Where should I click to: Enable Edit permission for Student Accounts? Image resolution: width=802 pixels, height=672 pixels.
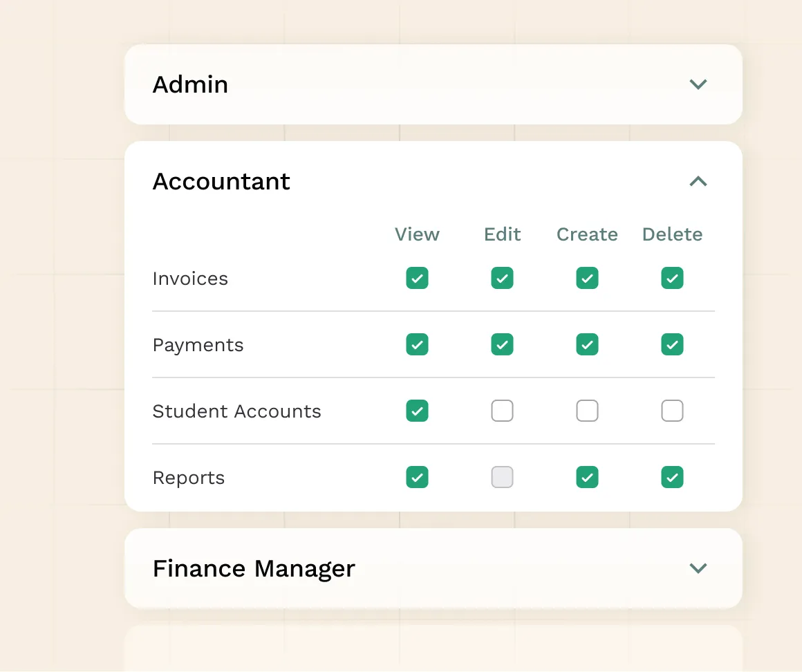click(502, 411)
